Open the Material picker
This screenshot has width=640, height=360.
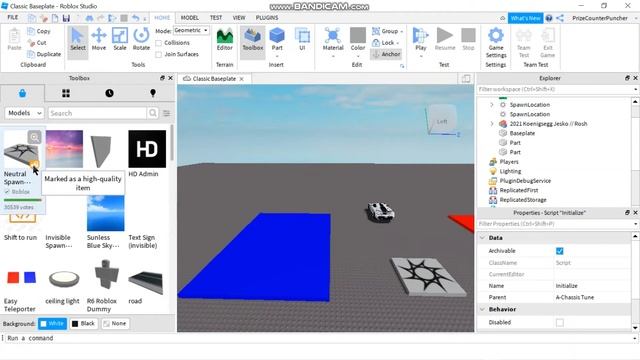click(x=333, y=40)
